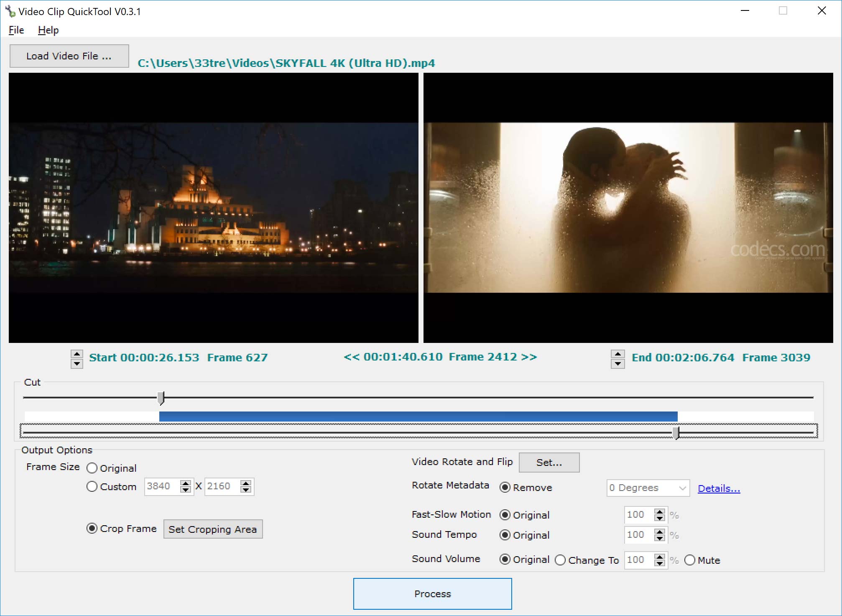Decrease Sound Tempo percent with down spinner
This screenshot has width=842, height=616.
660,539
